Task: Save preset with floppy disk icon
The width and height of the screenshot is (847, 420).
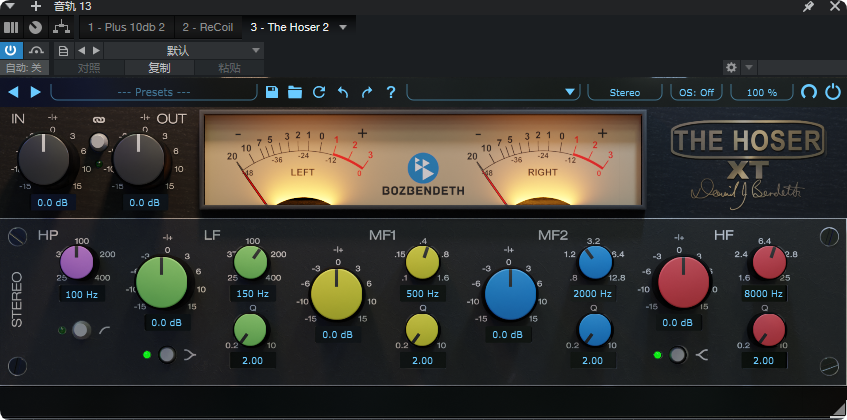Action: (272, 92)
